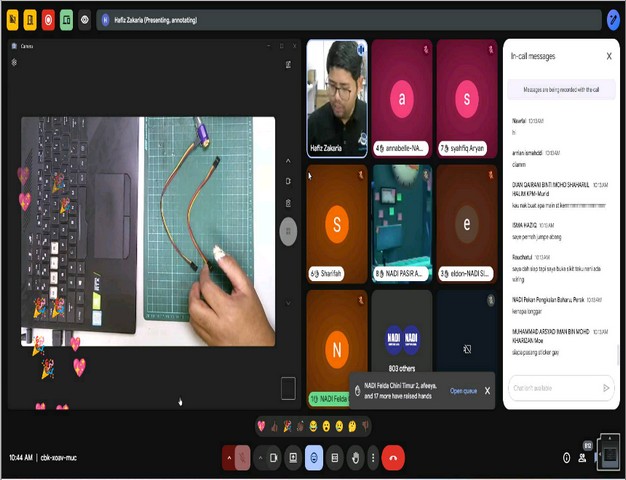Click the chat message input field

pos(553,387)
